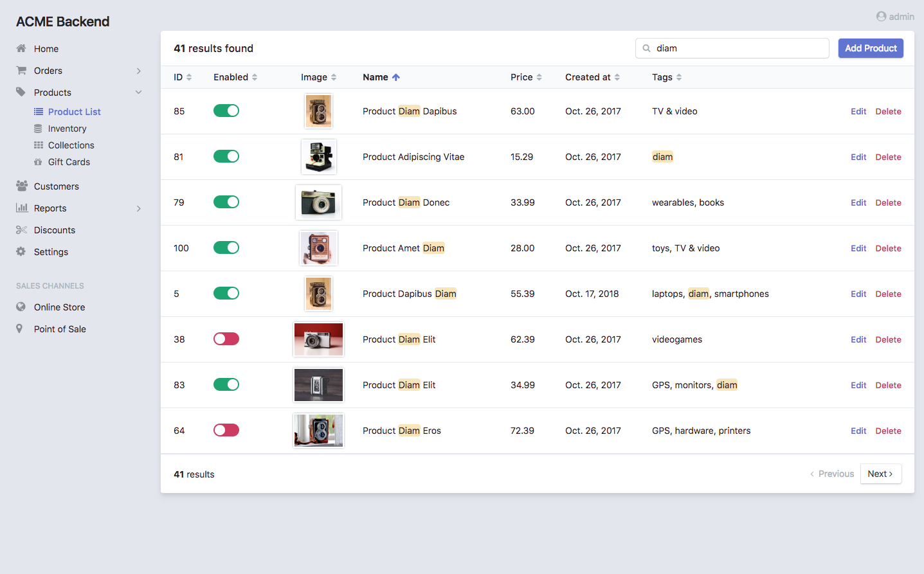
Task: Disable the toggle for product ID 85
Action: 226,111
